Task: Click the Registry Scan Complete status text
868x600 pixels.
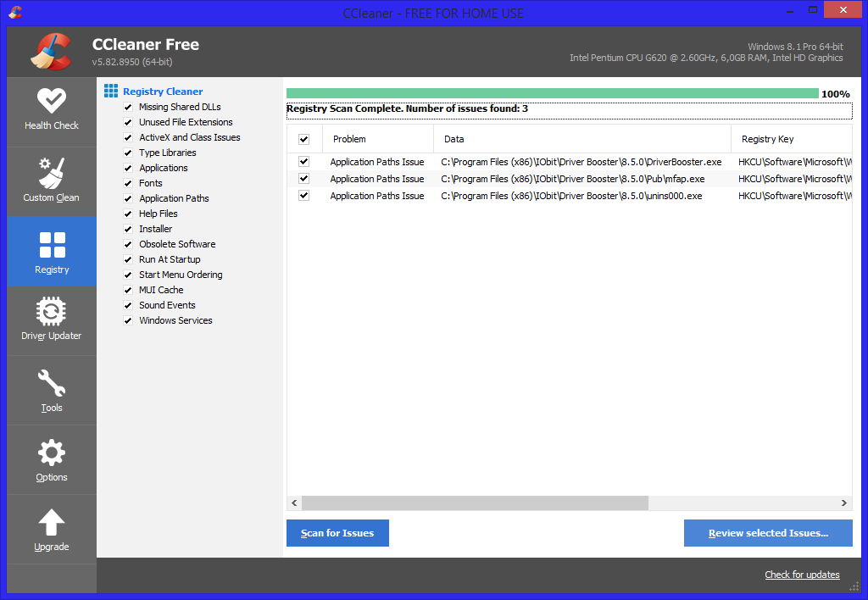Action: tap(407, 108)
